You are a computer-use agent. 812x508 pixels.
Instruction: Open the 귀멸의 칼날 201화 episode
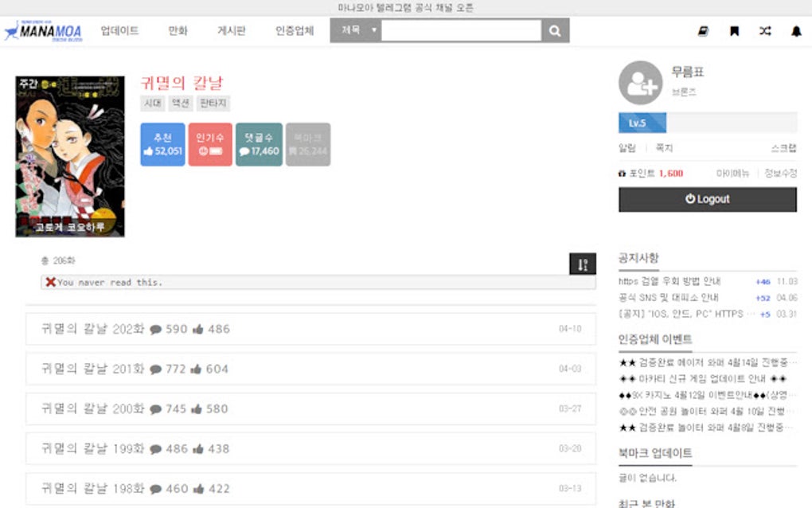coord(92,369)
